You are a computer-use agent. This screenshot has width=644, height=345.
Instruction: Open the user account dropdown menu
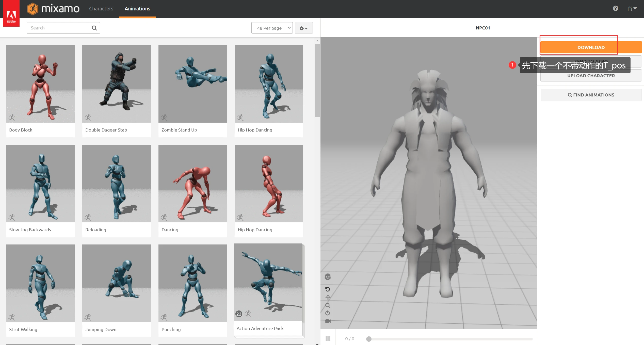point(632,9)
